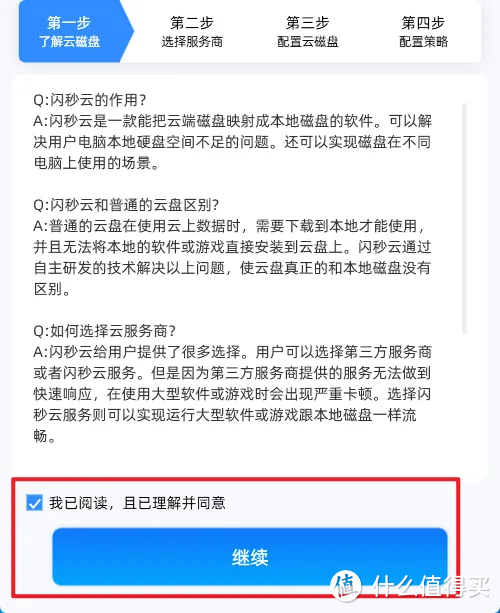Click the question 闪秒云和普通的云盘区别？
The width and height of the screenshot is (500, 613).
point(126,204)
